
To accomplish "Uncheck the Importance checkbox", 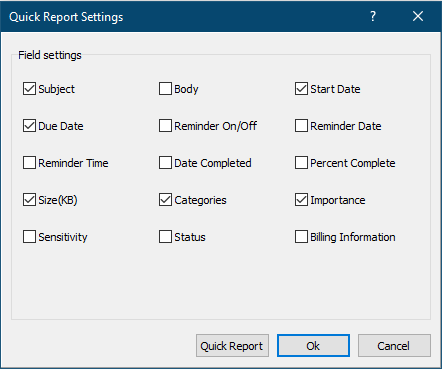I will coord(301,200).
